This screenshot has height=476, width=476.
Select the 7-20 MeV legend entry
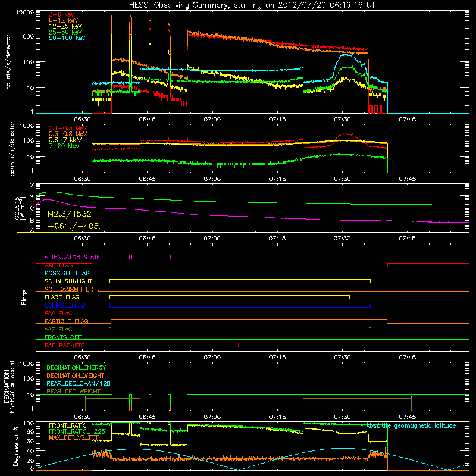(x=64, y=146)
